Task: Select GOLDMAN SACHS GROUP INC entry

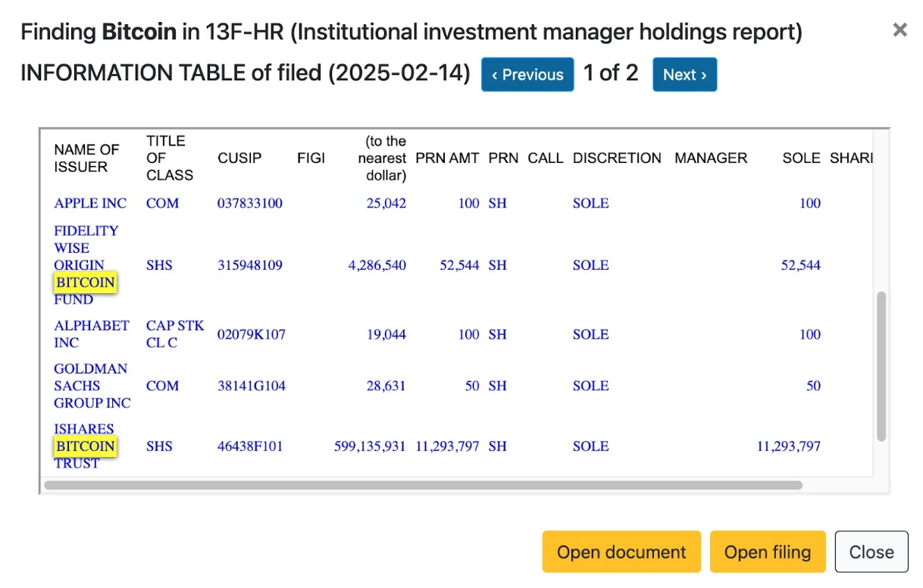Action: coord(92,386)
